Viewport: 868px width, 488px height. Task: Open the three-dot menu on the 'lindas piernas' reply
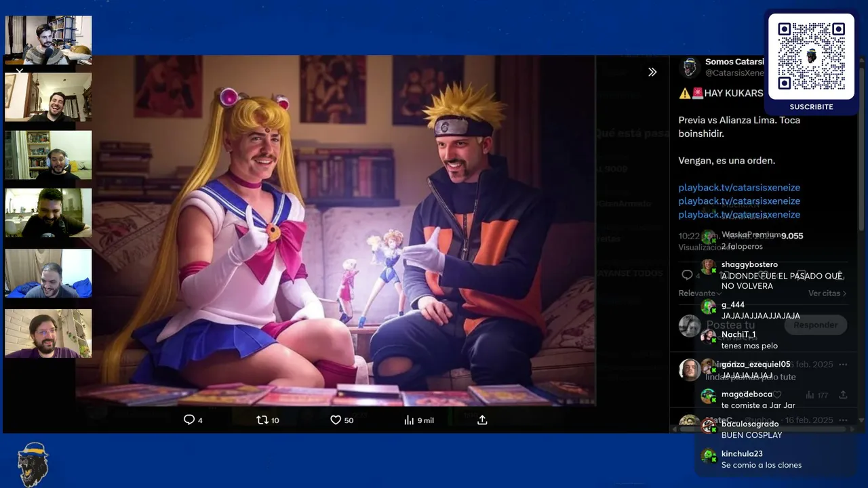843,365
